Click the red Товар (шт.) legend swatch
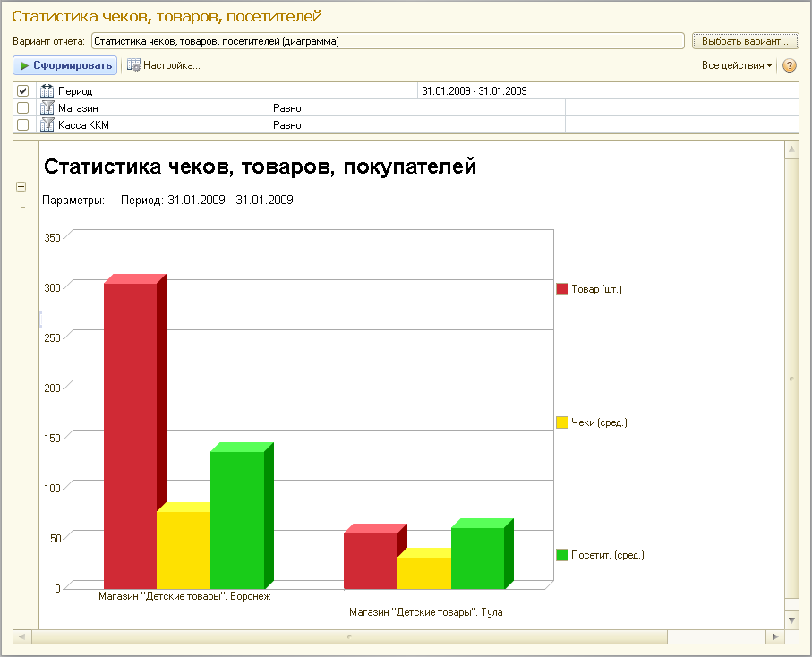Image resolution: width=812 pixels, height=657 pixels. click(x=562, y=289)
